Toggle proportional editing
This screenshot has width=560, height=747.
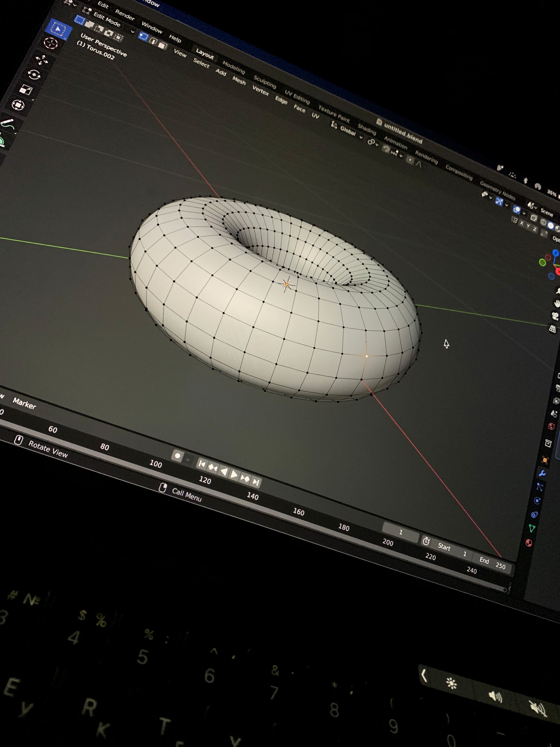point(411,160)
